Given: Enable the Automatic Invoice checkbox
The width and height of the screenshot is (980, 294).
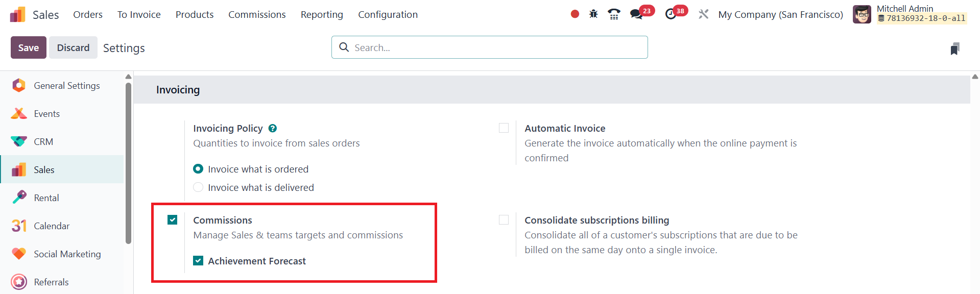Looking at the screenshot, I should coord(504,128).
